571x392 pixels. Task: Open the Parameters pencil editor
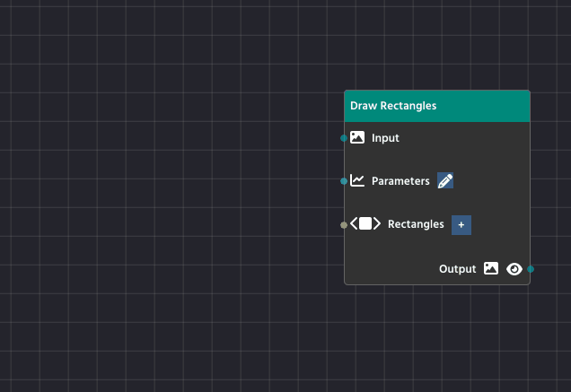[x=445, y=181]
